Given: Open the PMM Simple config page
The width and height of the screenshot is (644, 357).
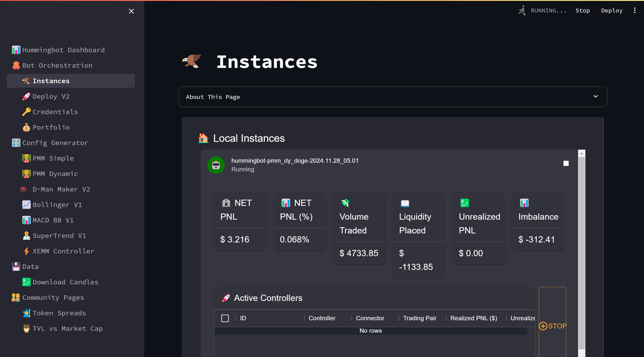Looking at the screenshot, I should pos(53,158).
